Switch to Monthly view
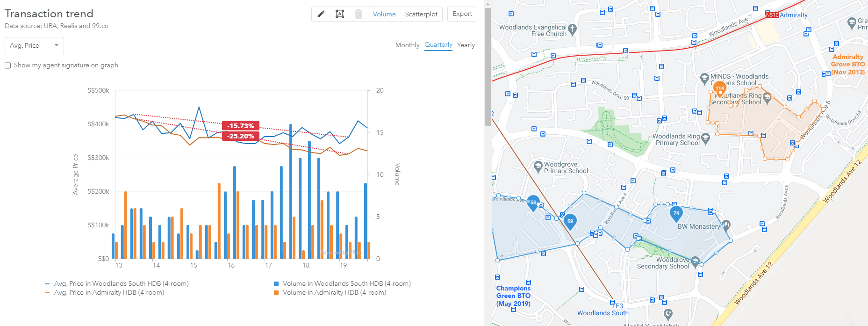The width and height of the screenshot is (868, 326). 407,45
